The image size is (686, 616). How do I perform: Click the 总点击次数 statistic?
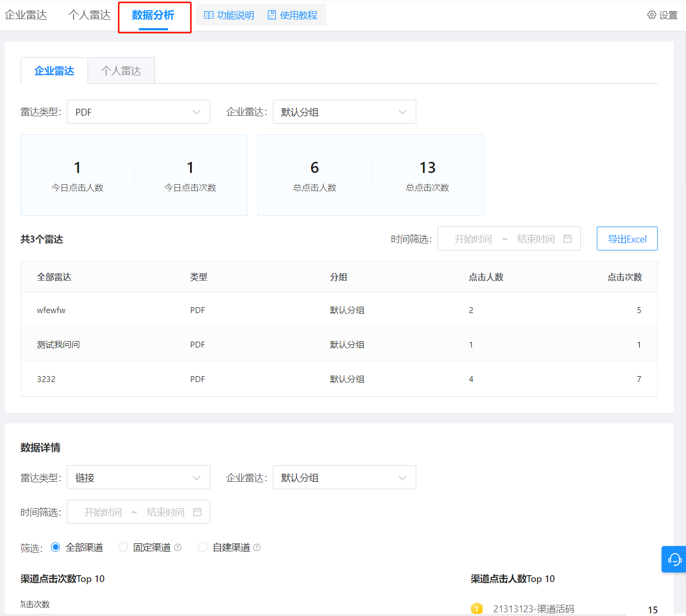[427, 176]
